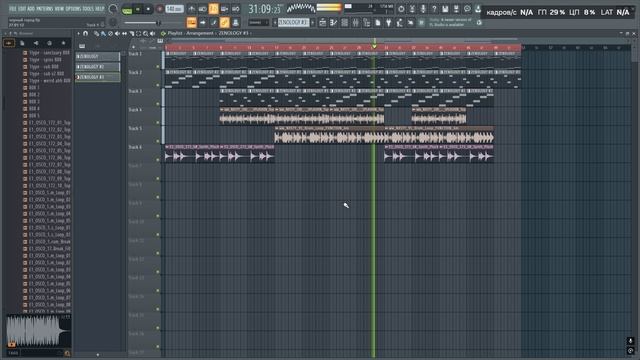
Task: Open the TOOLS menu
Action: [88, 9]
